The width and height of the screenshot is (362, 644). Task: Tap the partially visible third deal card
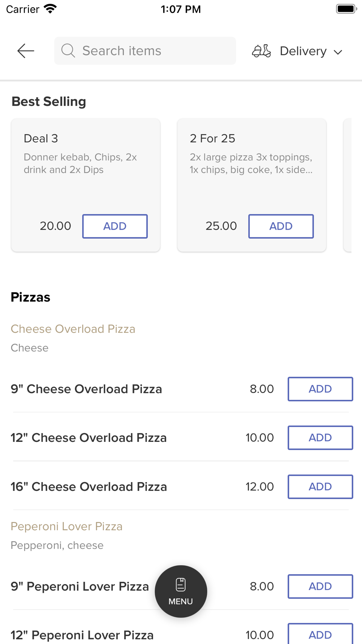[x=348, y=185]
